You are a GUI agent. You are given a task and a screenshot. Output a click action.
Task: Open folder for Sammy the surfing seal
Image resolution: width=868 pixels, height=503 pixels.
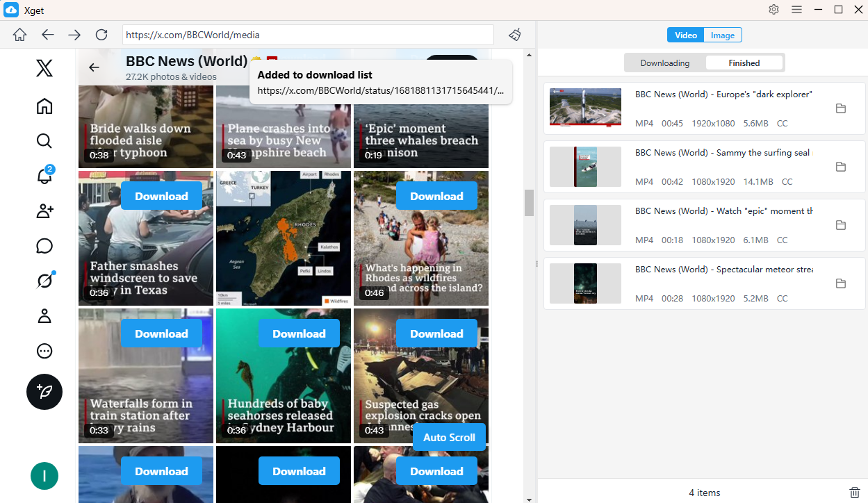[840, 167]
